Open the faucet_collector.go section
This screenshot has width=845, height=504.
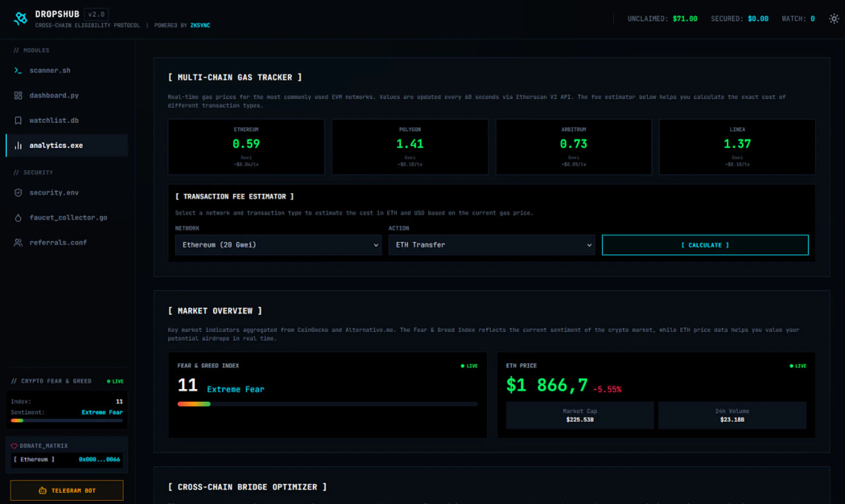[67, 217]
